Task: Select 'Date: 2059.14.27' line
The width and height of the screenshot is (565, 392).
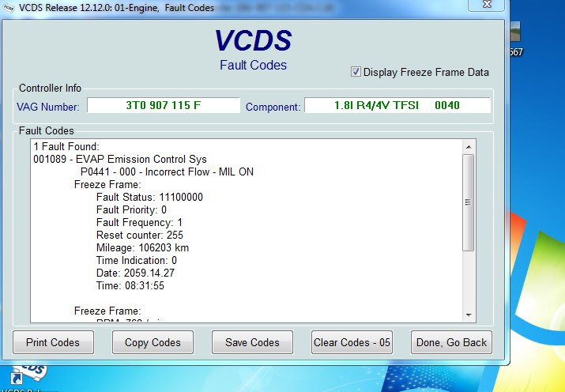Action: coord(135,273)
